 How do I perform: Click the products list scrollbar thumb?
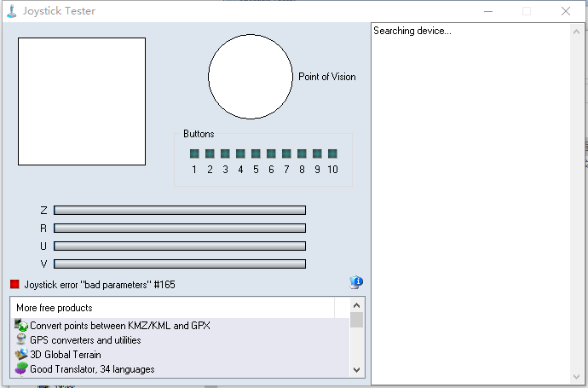click(x=356, y=320)
